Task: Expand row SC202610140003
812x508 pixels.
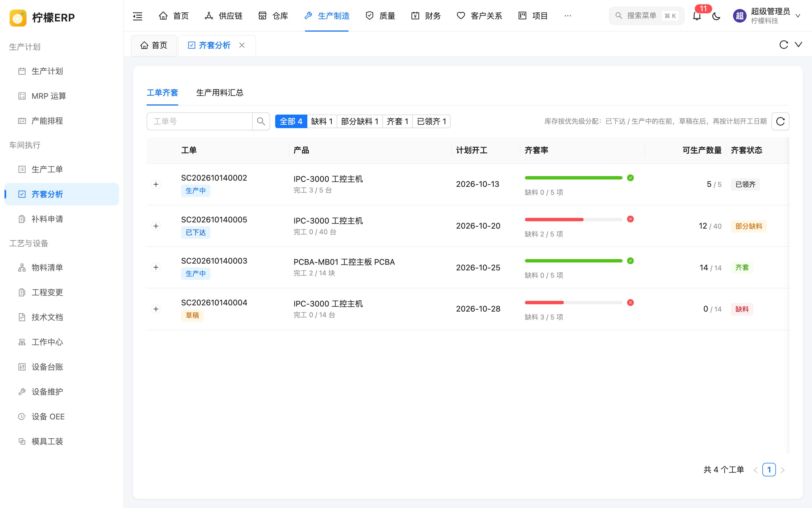Action: 156,268
